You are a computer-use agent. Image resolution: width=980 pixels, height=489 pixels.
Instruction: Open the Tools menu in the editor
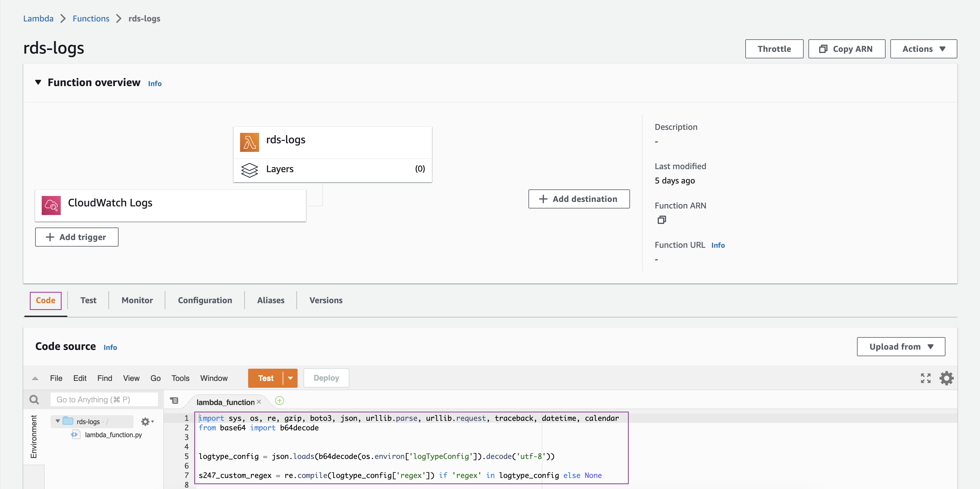pyautogui.click(x=180, y=378)
